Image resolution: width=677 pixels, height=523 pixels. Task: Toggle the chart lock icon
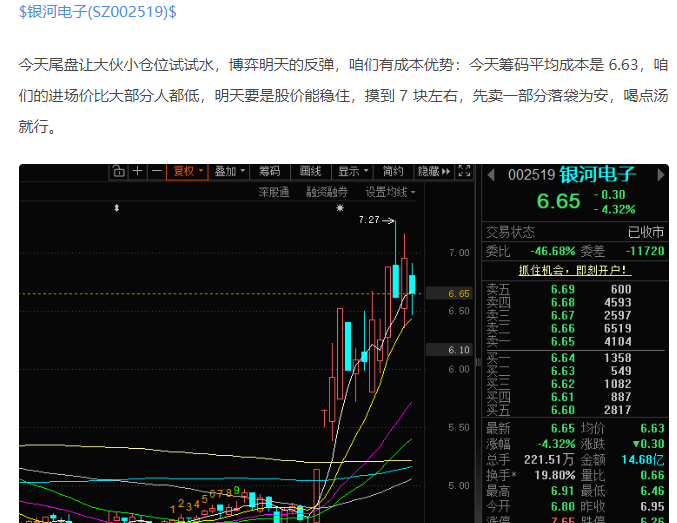pyautogui.click(x=119, y=171)
